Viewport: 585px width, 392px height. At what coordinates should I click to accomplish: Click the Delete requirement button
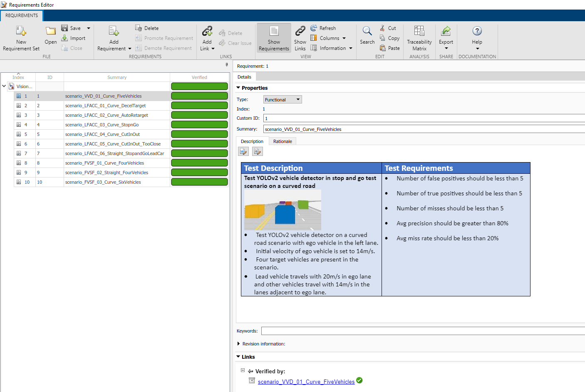[x=147, y=28]
